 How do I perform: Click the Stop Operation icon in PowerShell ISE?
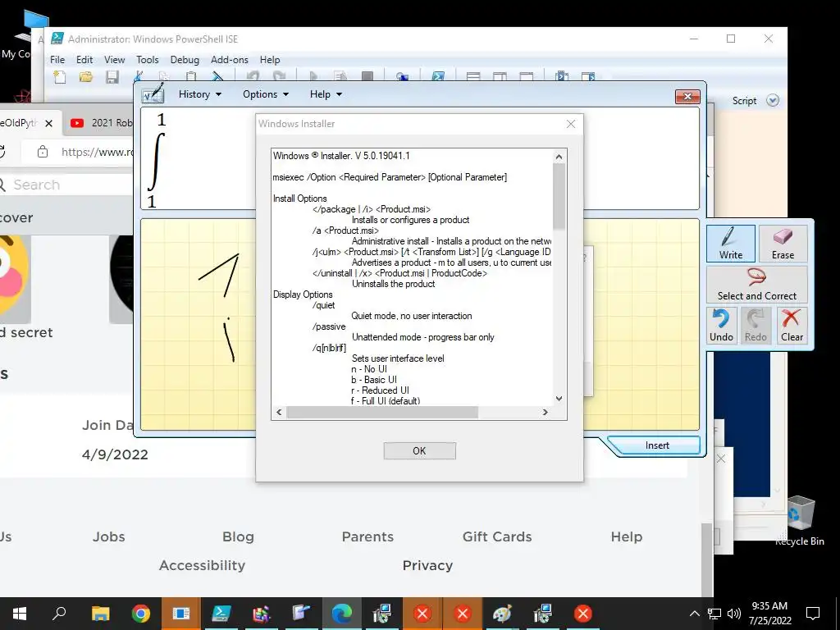(367, 76)
